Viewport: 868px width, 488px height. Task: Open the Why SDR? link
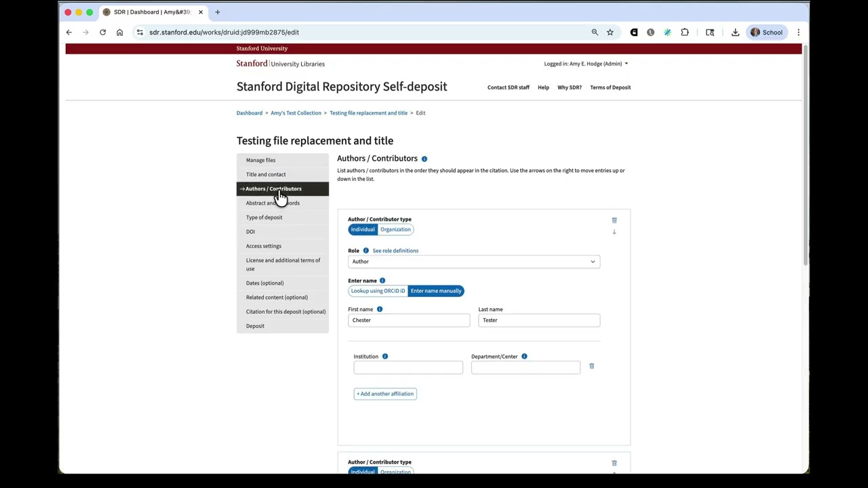pos(570,87)
